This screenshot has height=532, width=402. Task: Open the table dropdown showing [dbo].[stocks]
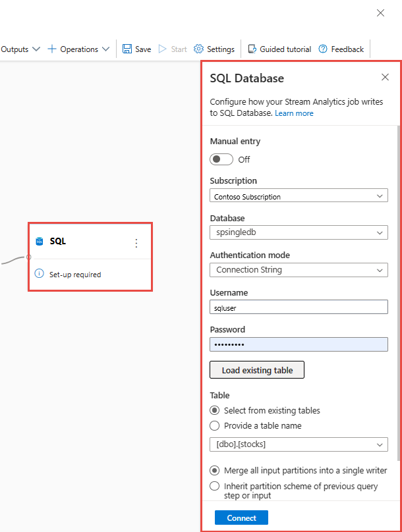point(299,444)
